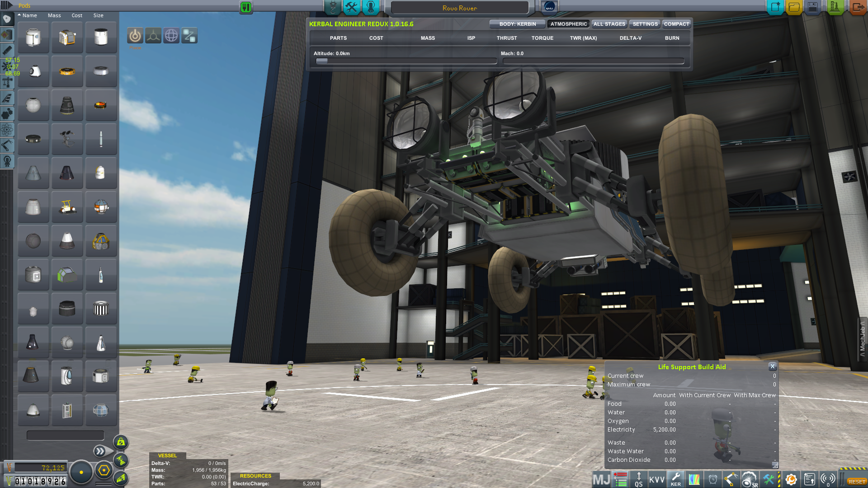
Task: Open the BODY: KERBIN selector
Action: click(517, 24)
